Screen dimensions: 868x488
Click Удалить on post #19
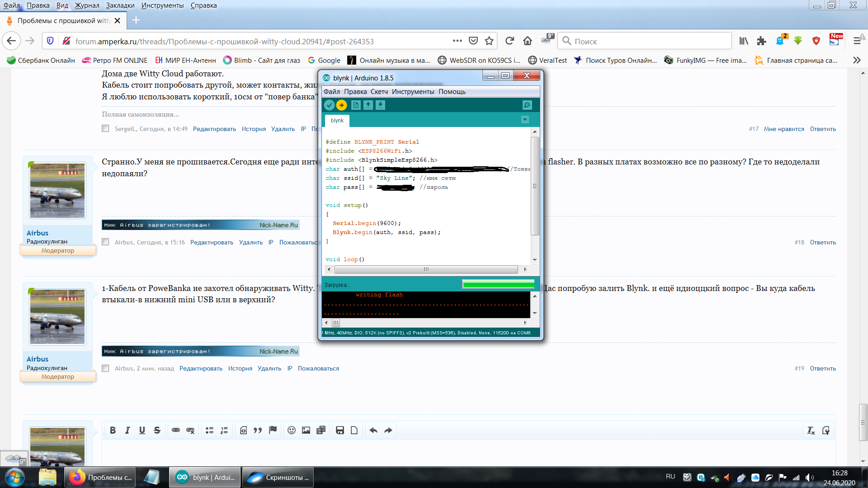(269, 369)
